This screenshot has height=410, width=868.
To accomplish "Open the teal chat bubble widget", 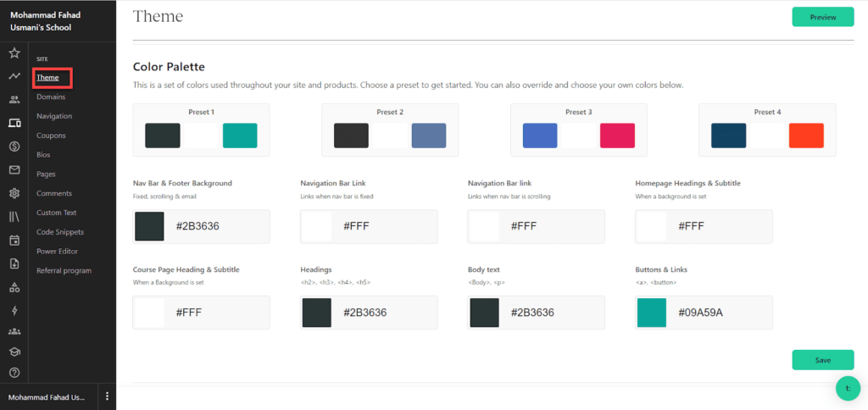I will 848,389.
